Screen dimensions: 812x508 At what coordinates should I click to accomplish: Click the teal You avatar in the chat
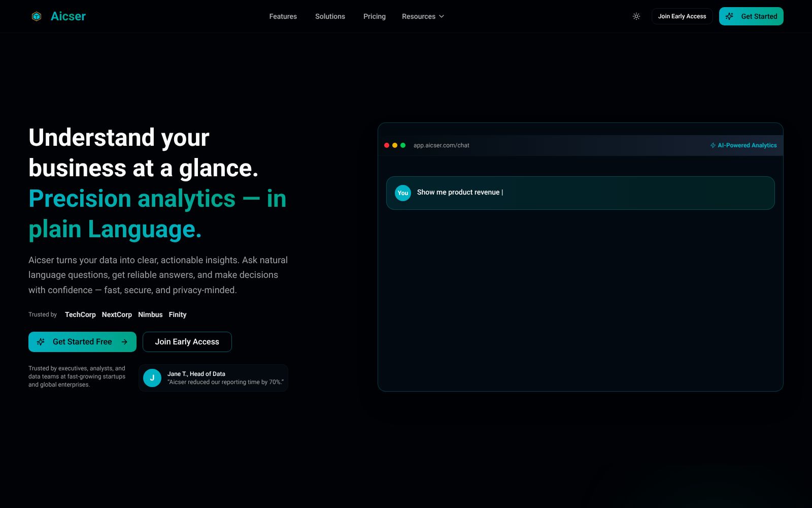[x=402, y=193]
